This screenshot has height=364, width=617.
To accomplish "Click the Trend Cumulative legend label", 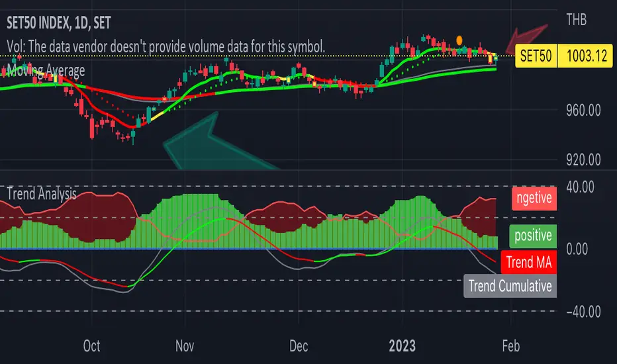I will tap(510, 286).
